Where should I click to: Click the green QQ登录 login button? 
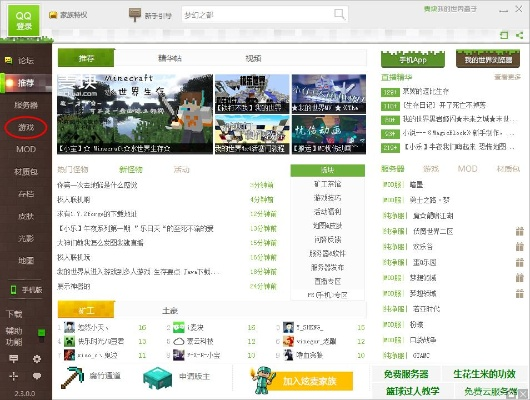(x=24, y=20)
